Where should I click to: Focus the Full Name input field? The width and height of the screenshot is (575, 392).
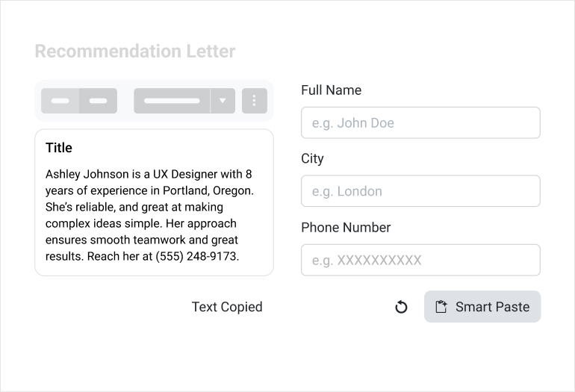420,122
